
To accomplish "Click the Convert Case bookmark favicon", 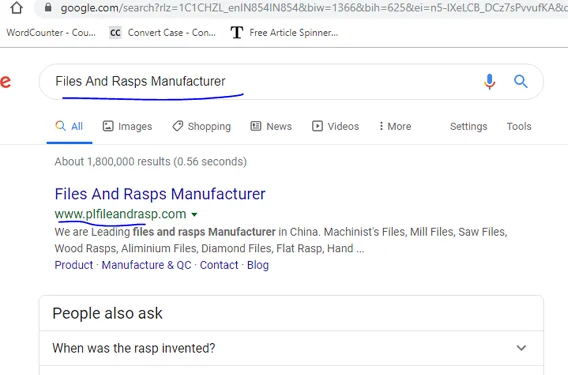I will [x=115, y=33].
